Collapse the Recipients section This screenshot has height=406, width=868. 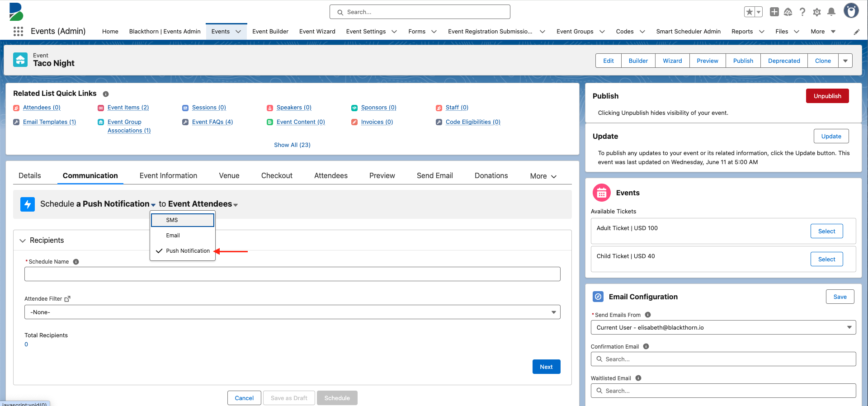point(23,241)
